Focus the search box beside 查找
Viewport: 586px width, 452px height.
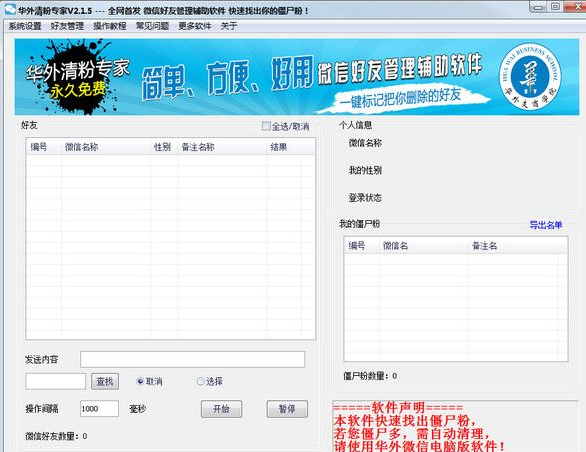(x=56, y=381)
